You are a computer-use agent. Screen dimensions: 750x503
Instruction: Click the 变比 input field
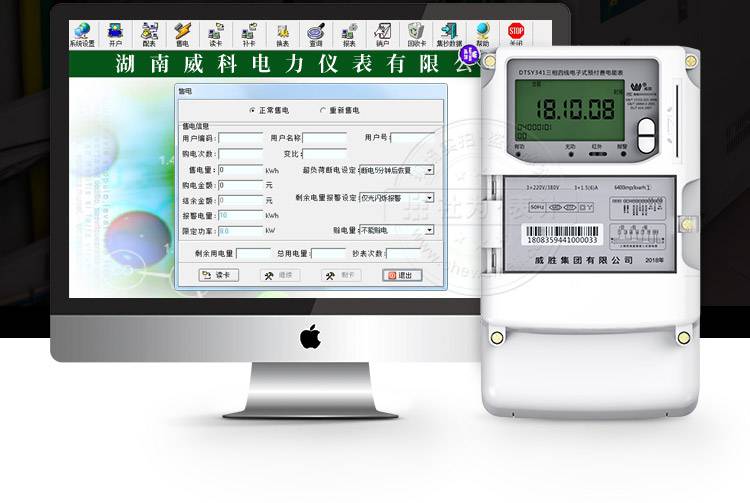pyautogui.click(x=324, y=154)
